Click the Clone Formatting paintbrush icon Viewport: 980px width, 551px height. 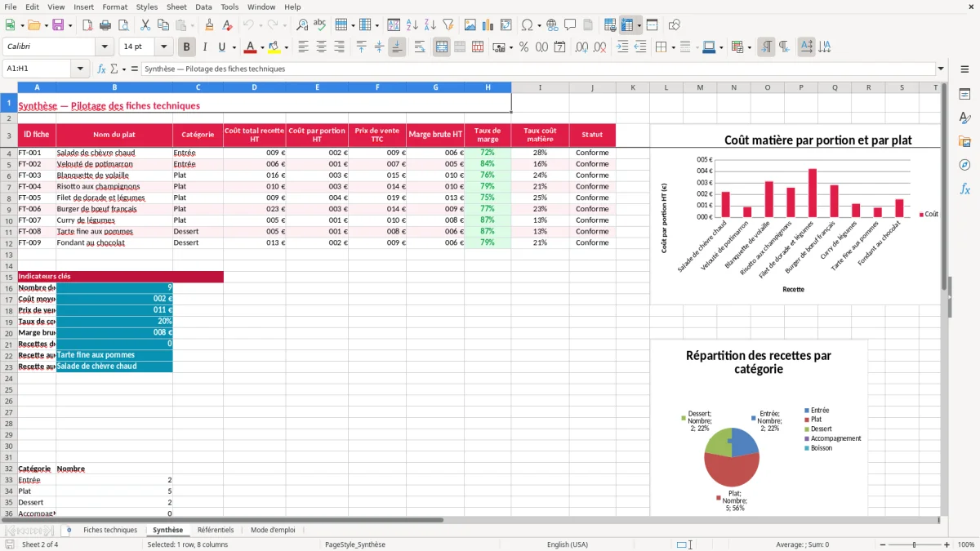coord(209,25)
